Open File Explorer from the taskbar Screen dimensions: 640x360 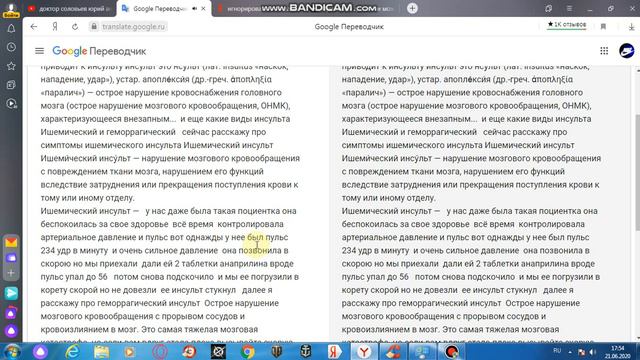coord(101,351)
